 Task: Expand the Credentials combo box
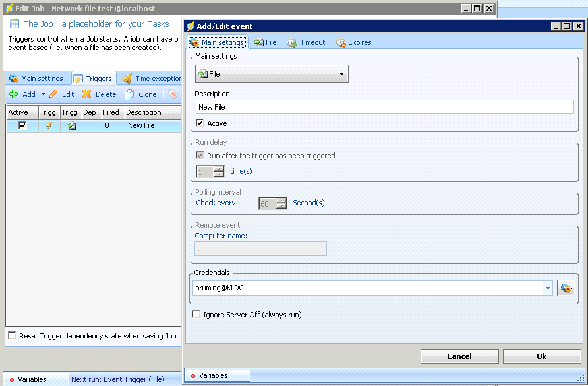point(548,288)
